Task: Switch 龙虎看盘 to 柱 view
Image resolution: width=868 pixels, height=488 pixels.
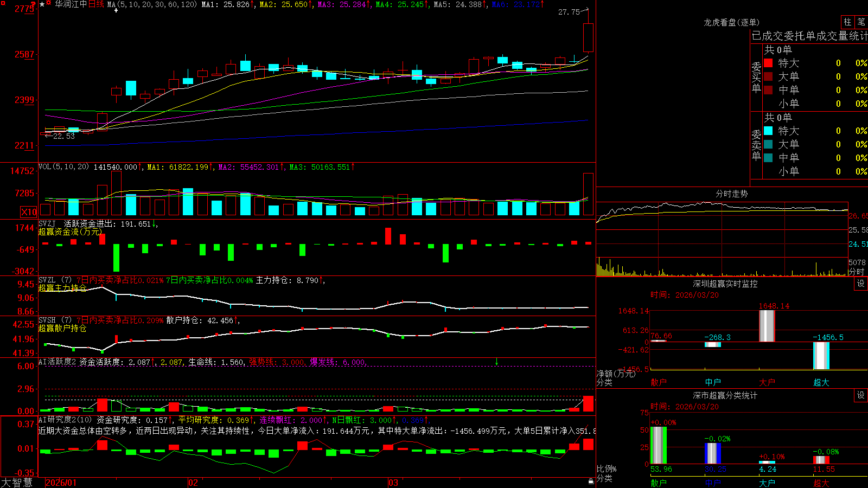Action: [847, 22]
